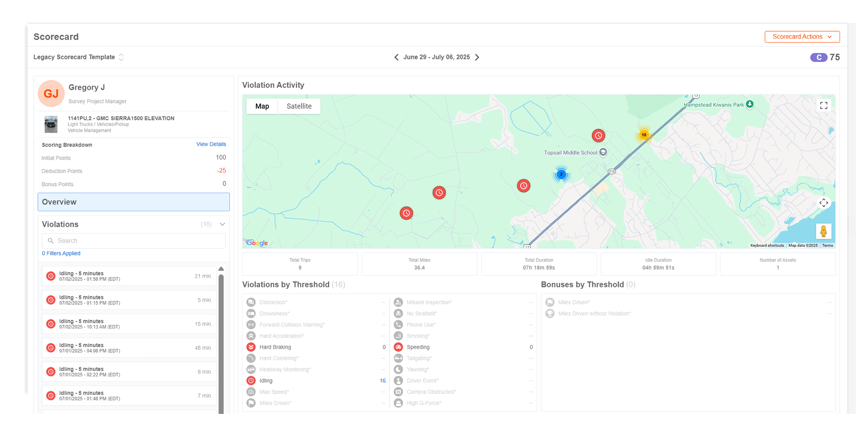Click the yellow cluster marker labeled 10

[644, 135]
